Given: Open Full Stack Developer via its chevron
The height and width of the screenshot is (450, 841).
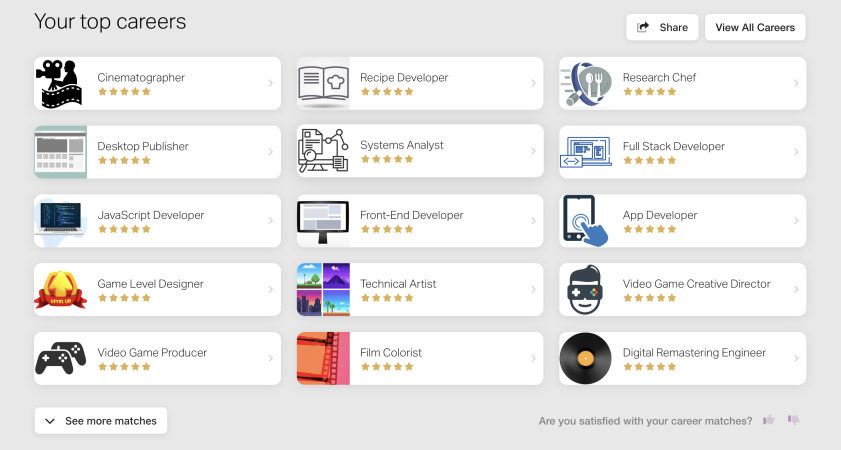Looking at the screenshot, I should [x=796, y=152].
